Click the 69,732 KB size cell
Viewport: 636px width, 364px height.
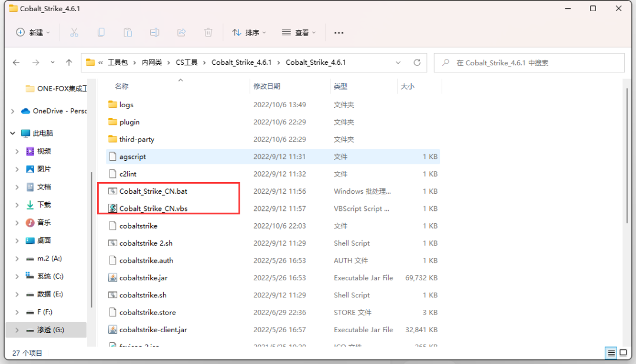point(422,277)
